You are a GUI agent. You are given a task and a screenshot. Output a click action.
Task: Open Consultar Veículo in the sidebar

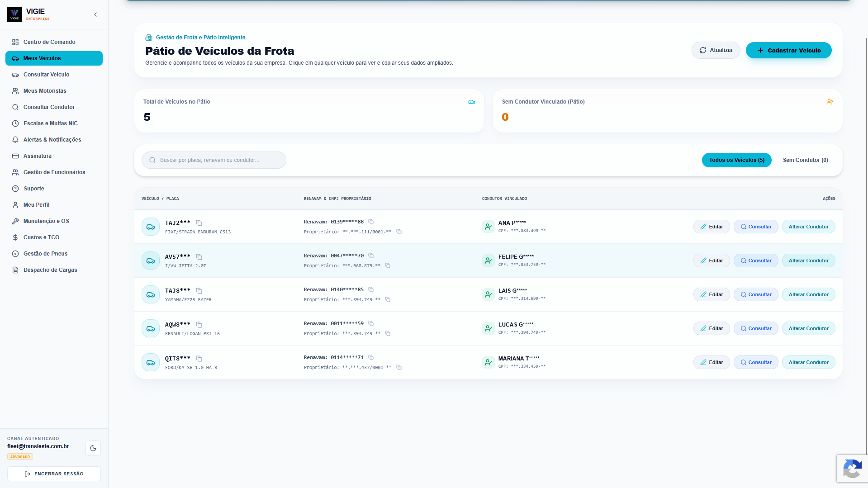(54, 75)
